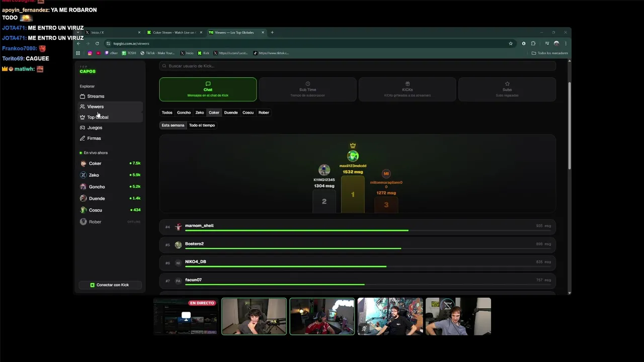Open the Bostero2 ranking row
644x362 pixels.
[x=357, y=245]
